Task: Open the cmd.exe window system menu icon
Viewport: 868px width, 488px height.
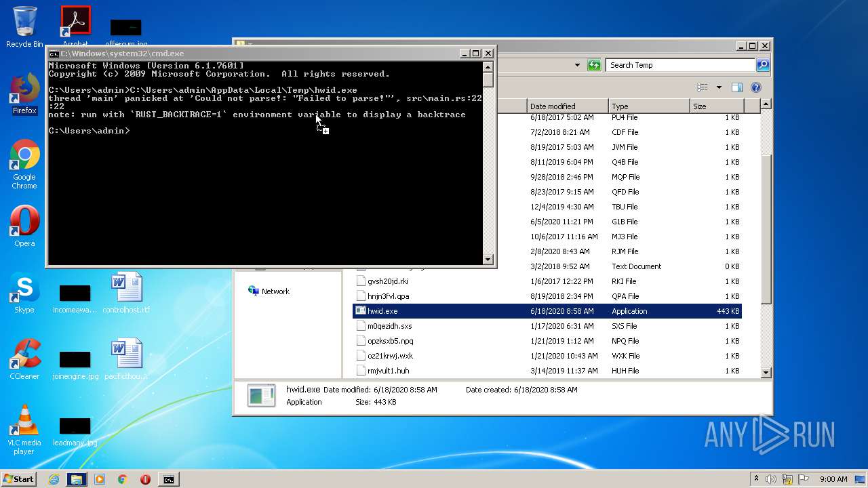Action: [x=54, y=54]
